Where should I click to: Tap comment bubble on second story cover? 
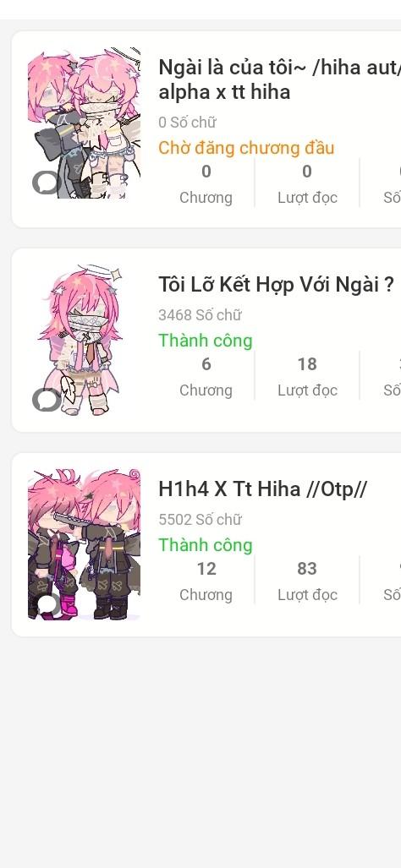click(46, 400)
